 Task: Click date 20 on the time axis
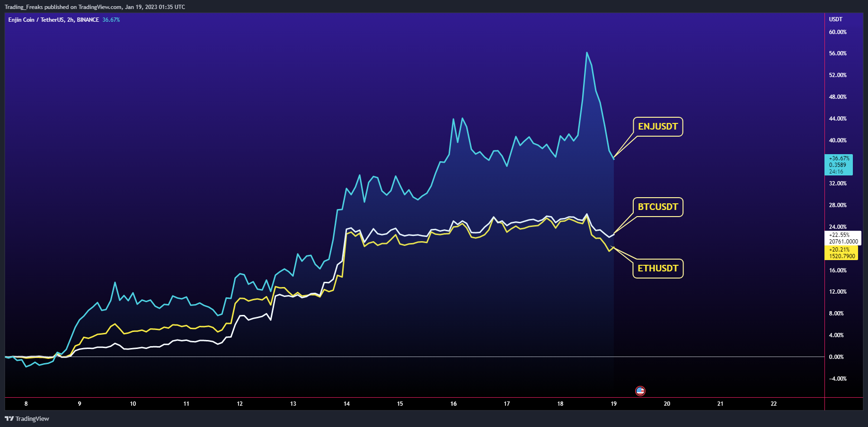coord(667,404)
